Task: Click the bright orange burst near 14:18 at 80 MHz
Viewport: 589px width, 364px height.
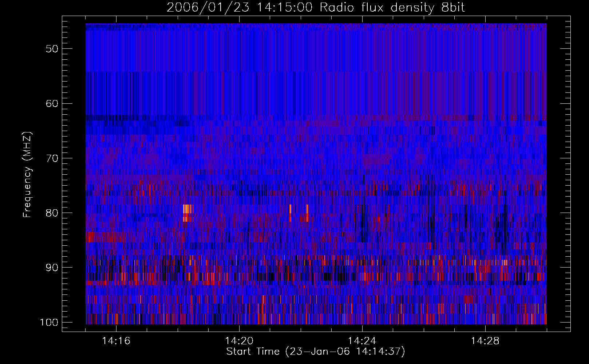Action: (x=187, y=213)
